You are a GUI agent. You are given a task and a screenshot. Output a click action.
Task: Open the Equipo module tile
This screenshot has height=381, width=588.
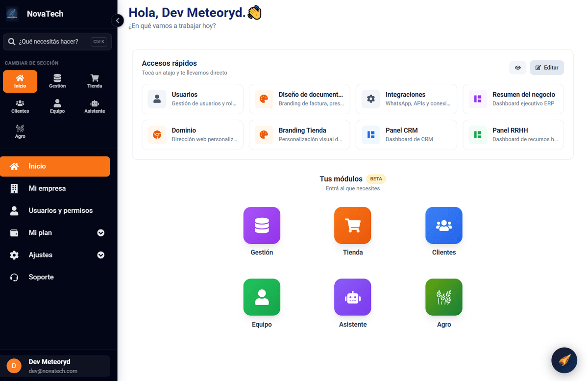tap(262, 297)
